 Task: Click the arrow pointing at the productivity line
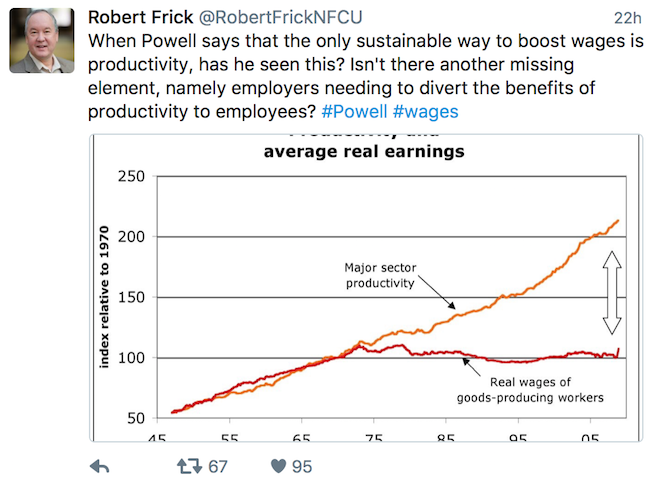(x=437, y=293)
